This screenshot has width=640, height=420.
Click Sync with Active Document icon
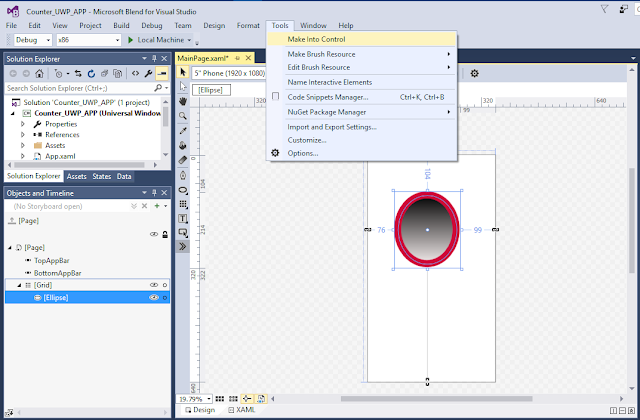pos(78,73)
